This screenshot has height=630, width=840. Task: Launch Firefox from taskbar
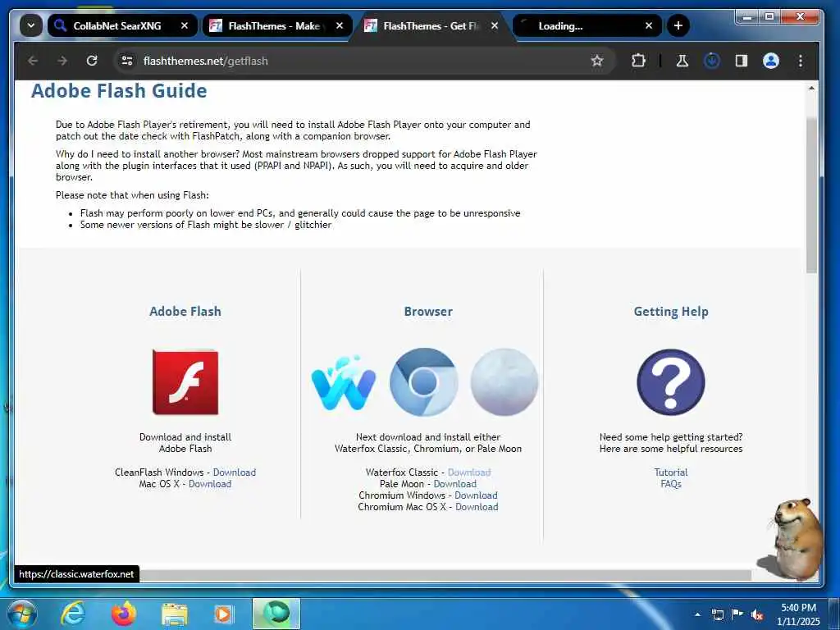tap(124, 614)
